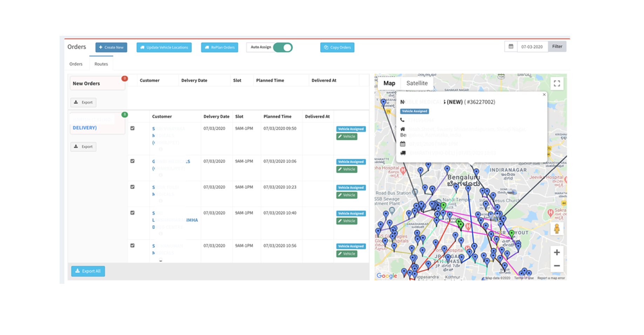644x335 pixels.
Task: Open the calendar date picker icon
Action: [511, 46]
